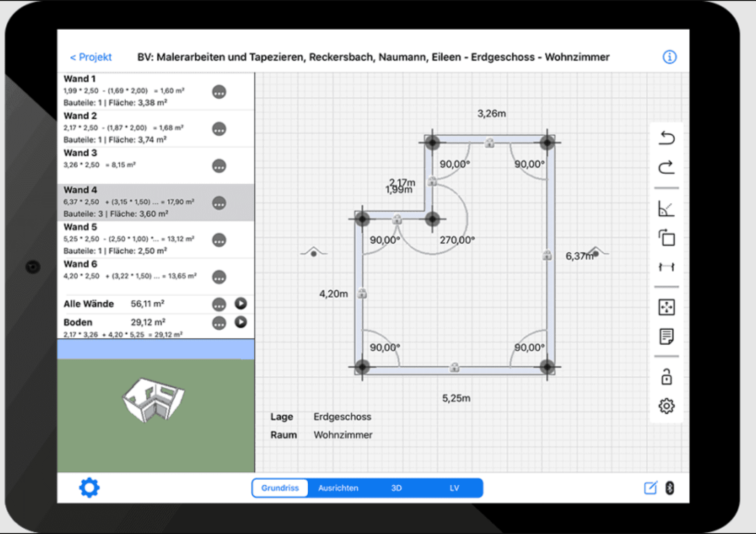This screenshot has width=756, height=534.
Task: Open the outlined gear settings in right toolbar
Action: pos(666,406)
